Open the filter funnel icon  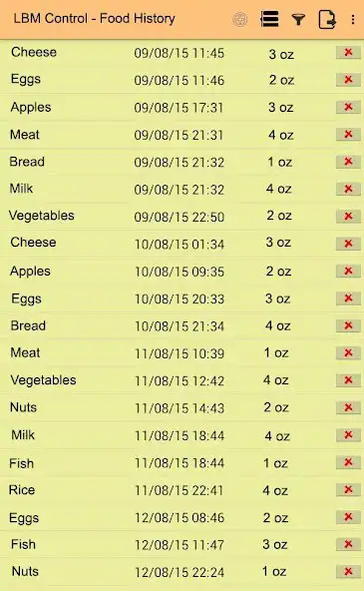pos(298,19)
